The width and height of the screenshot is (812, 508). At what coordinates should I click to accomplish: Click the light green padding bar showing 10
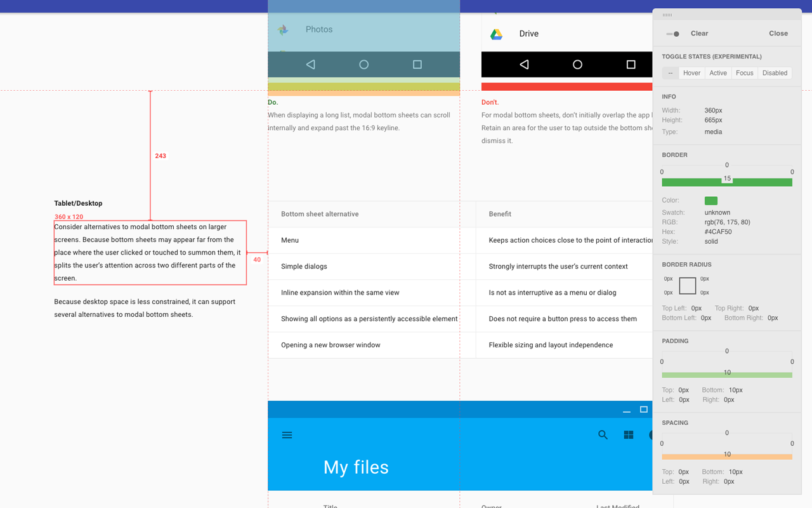[x=727, y=375]
